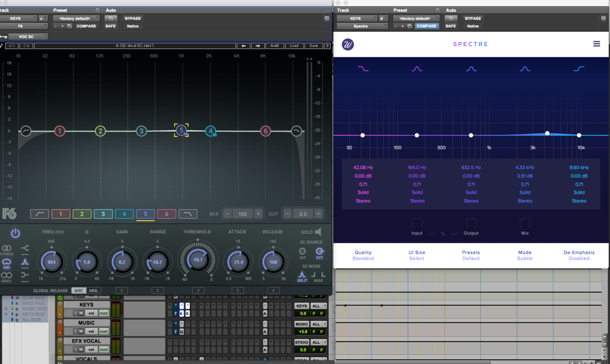Viewport: 610px width, 364px height.
Task: Toggle BYPASS on the Spectre plugin
Action: (x=473, y=18)
